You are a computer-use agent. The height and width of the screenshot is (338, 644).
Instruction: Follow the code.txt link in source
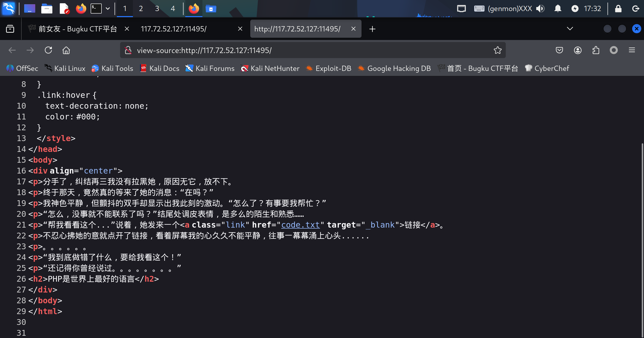(x=301, y=225)
